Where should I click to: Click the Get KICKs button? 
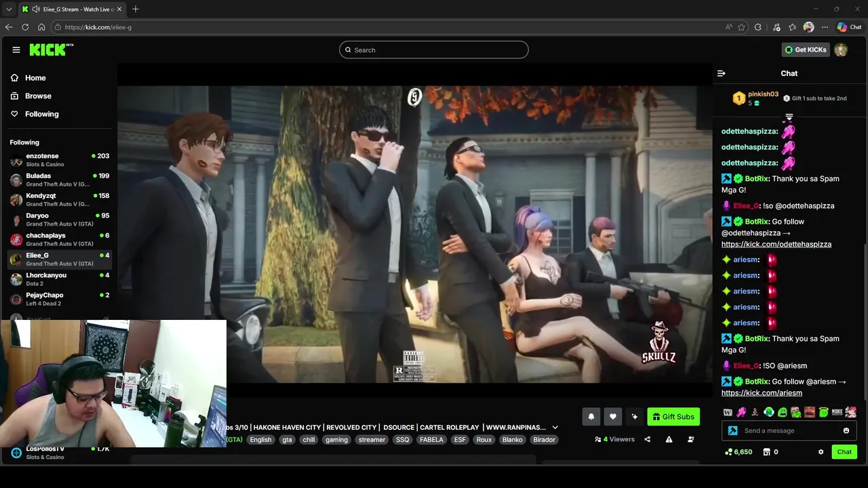[x=806, y=49]
